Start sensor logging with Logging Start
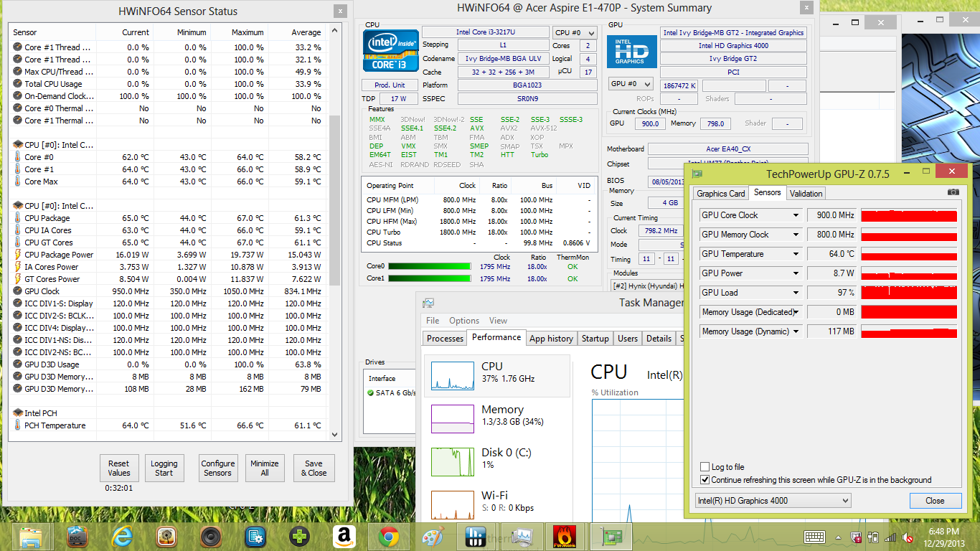Screen dimensions: 980x551 pyautogui.click(x=164, y=468)
